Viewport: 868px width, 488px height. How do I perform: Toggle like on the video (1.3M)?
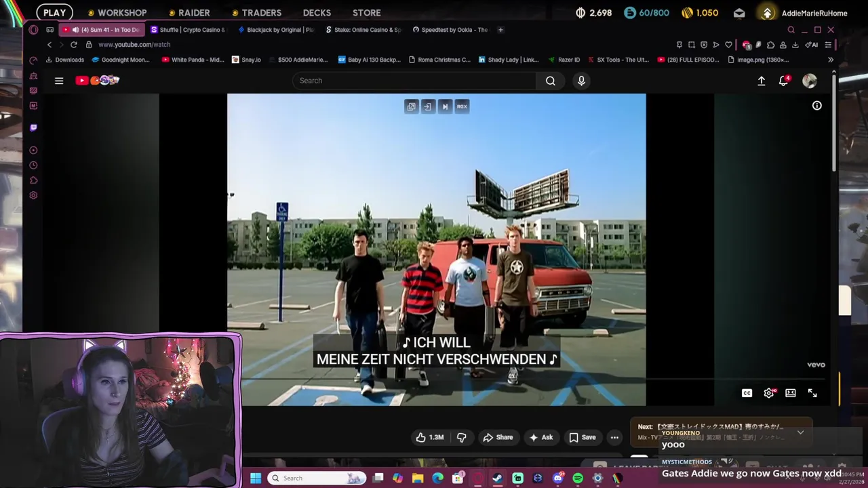pyautogui.click(x=429, y=437)
